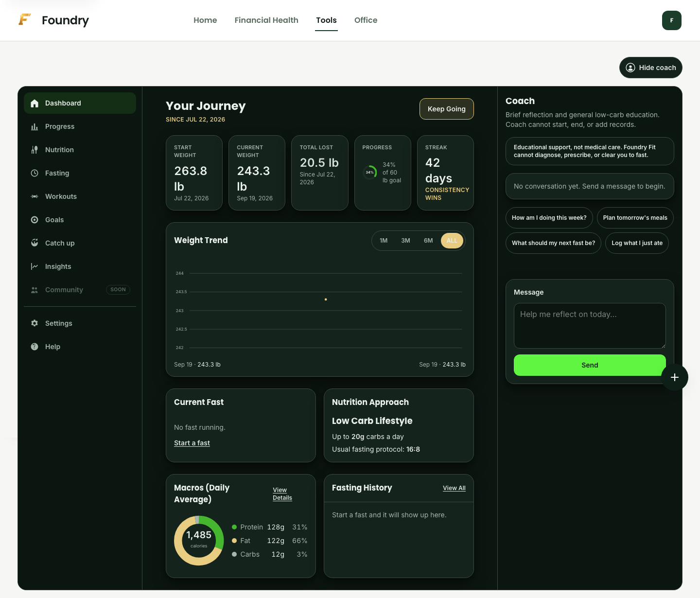The width and height of the screenshot is (700, 598).
Task: Click the coach message text box
Action: coord(590,326)
